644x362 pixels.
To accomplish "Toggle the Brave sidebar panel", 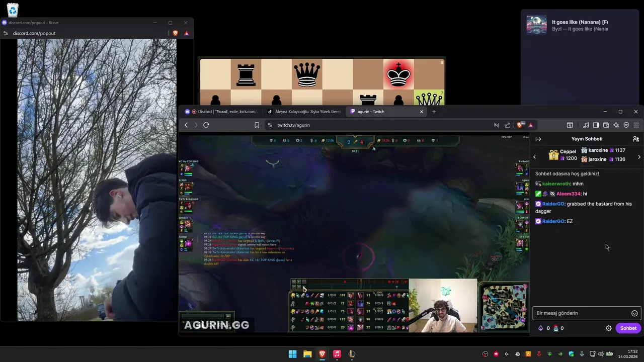I will [596, 125].
